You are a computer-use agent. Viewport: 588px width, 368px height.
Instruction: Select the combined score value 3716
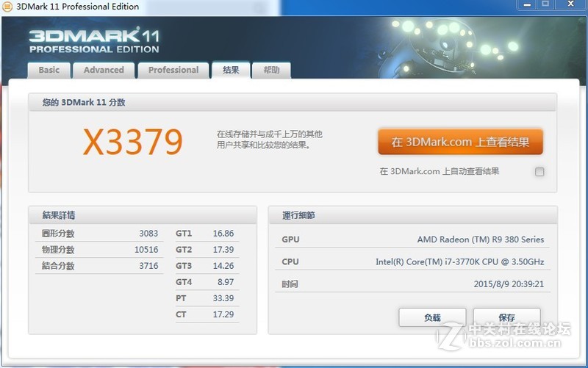pos(148,266)
